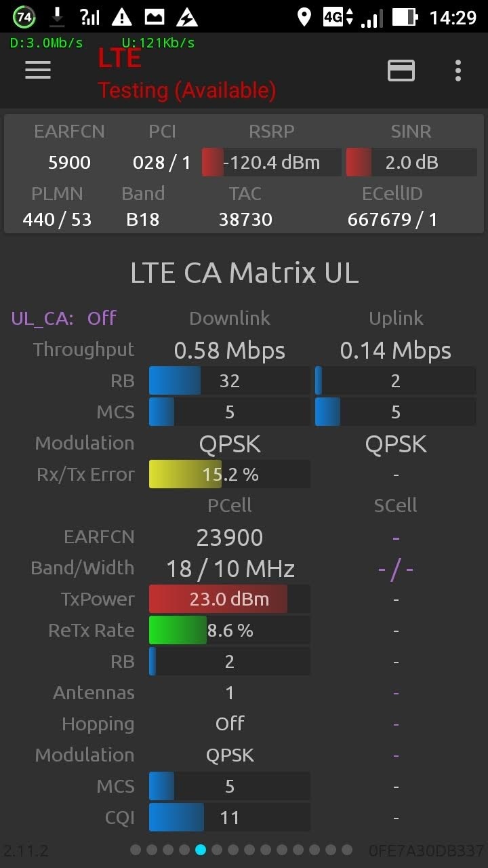Open the three-dot overflow menu
The height and width of the screenshot is (868, 488).
point(458,71)
